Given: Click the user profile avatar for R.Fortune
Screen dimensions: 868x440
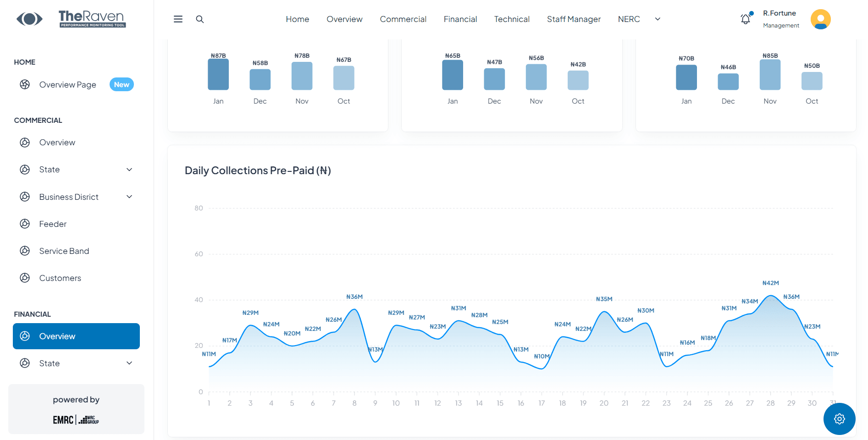Looking at the screenshot, I should [820, 19].
